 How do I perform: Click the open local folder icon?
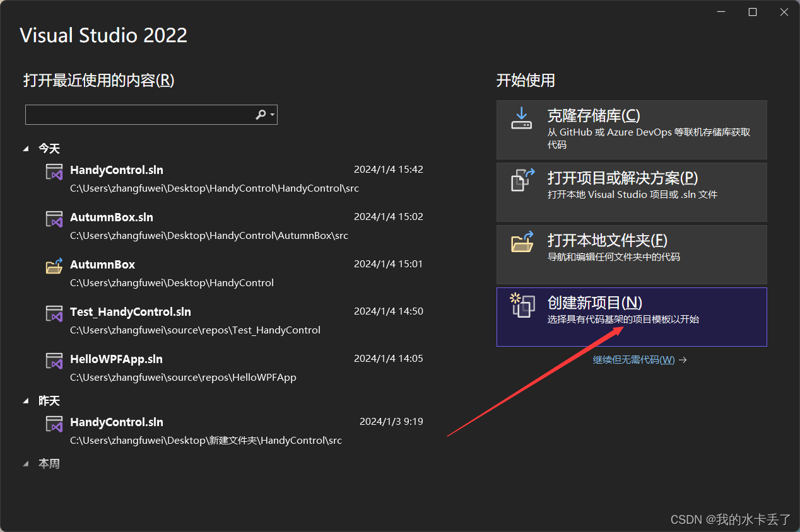522,241
